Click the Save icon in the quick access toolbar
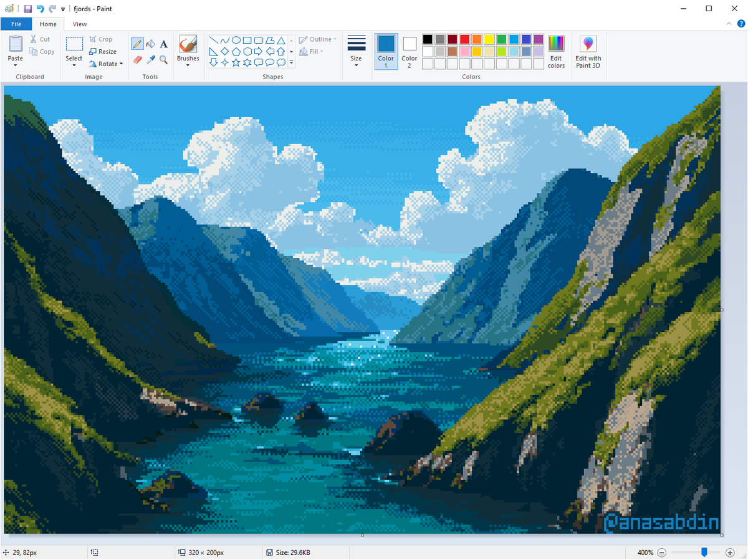The height and width of the screenshot is (560, 748). tap(27, 9)
